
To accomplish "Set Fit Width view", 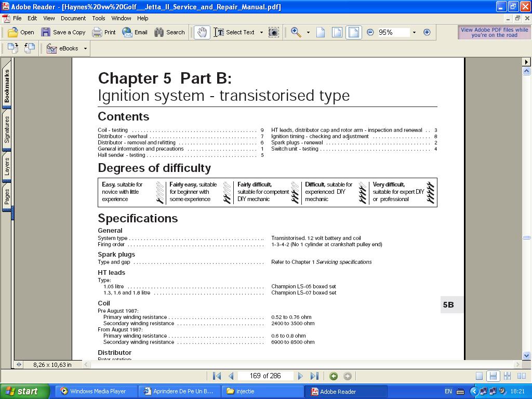I will pyautogui.click(x=353, y=32).
